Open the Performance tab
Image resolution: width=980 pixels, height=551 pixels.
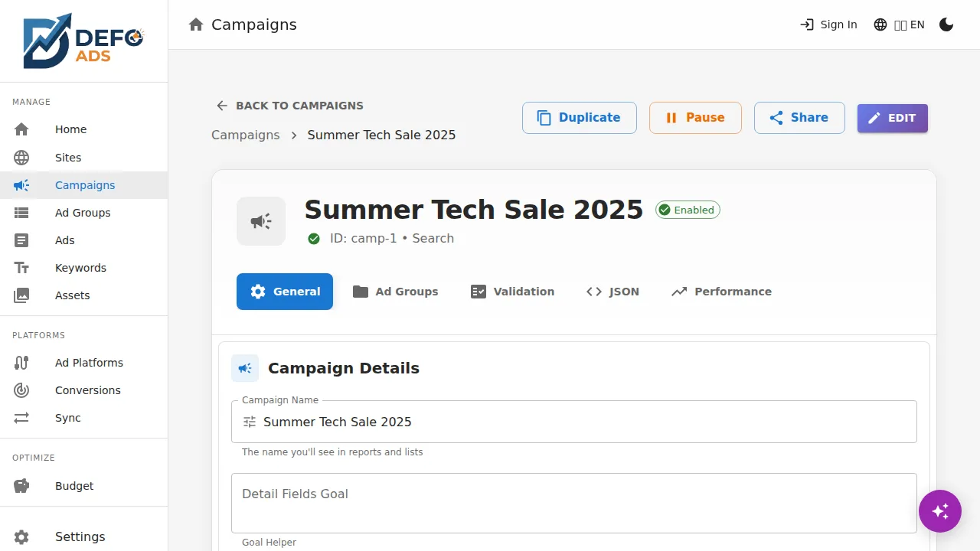(x=721, y=292)
